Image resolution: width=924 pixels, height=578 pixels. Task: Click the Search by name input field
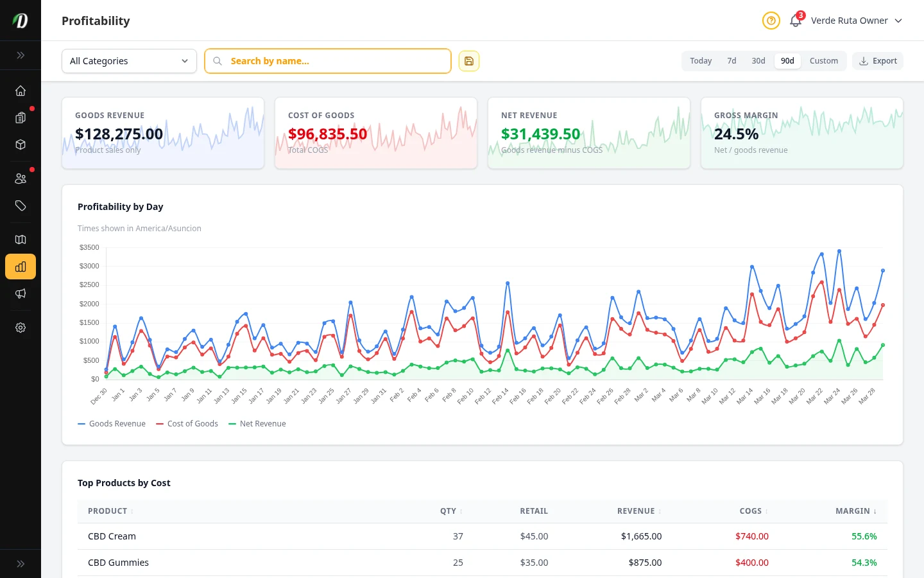click(327, 60)
